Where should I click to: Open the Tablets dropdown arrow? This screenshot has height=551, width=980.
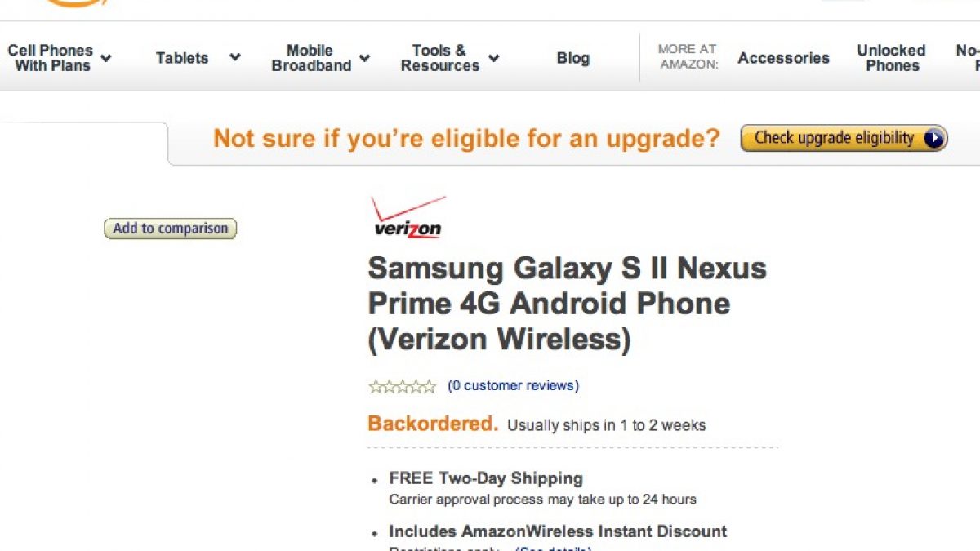point(235,57)
